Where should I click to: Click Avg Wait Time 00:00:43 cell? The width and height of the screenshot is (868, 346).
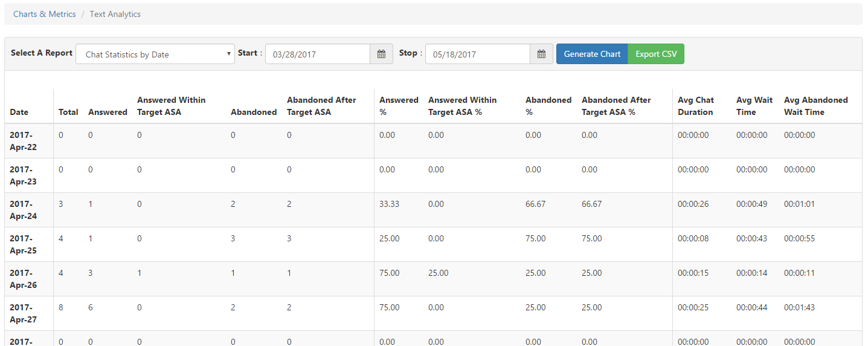751,238
